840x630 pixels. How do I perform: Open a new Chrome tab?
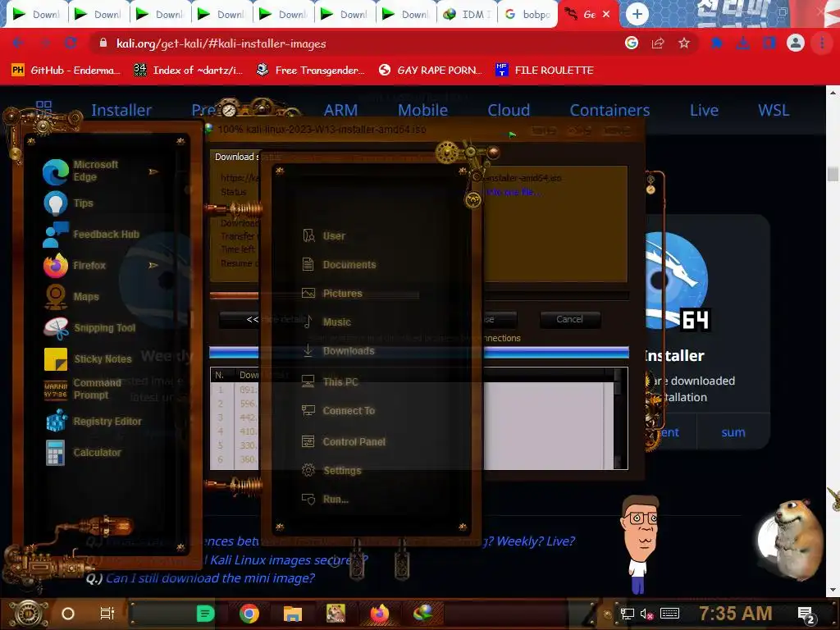637,14
